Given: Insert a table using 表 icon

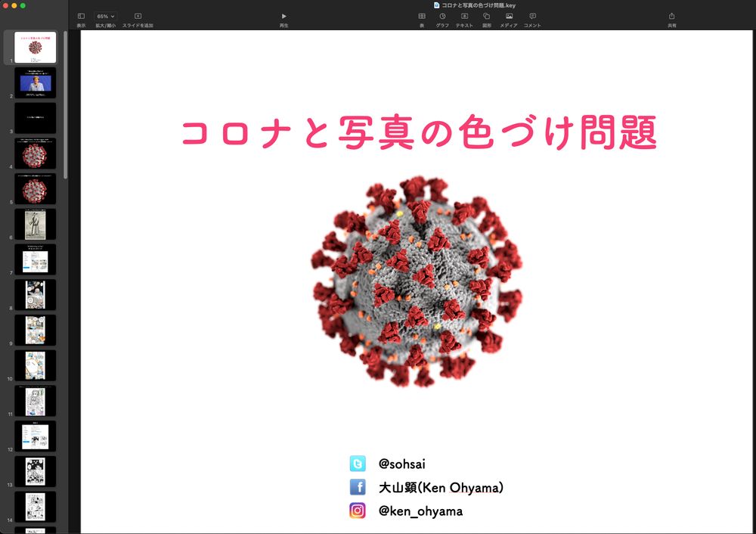Looking at the screenshot, I should [x=422, y=17].
